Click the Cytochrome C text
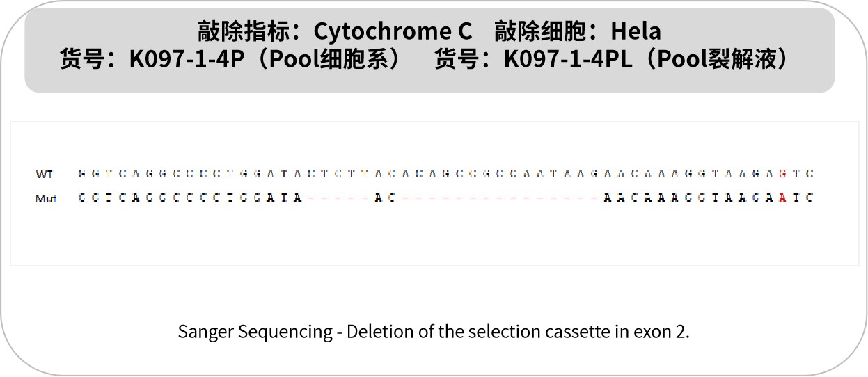This screenshot has height=377, width=868. click(393, 31)
